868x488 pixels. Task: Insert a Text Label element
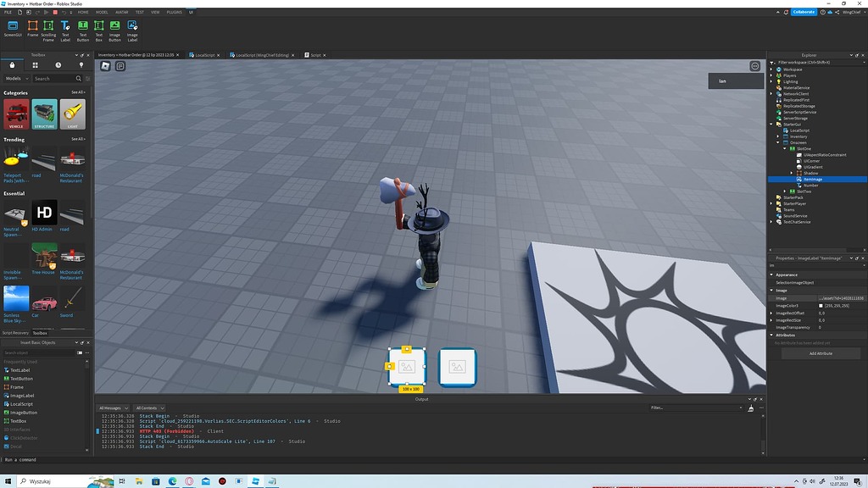point(65,30)
